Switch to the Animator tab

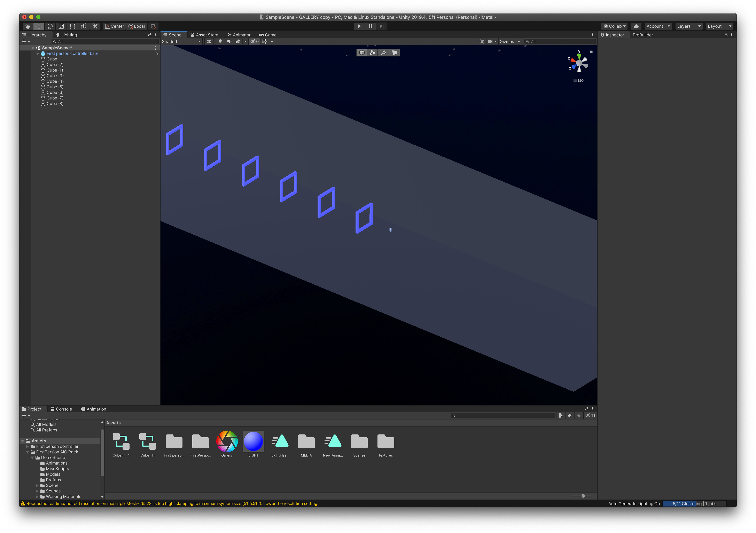[239, 35]
